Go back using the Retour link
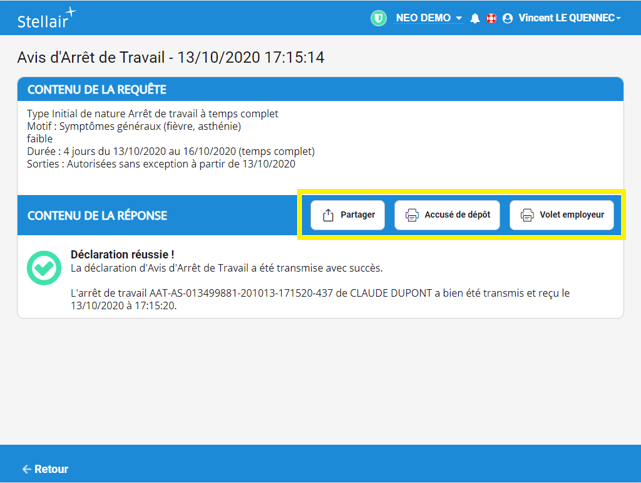641x483 pixels. [45, 469]
